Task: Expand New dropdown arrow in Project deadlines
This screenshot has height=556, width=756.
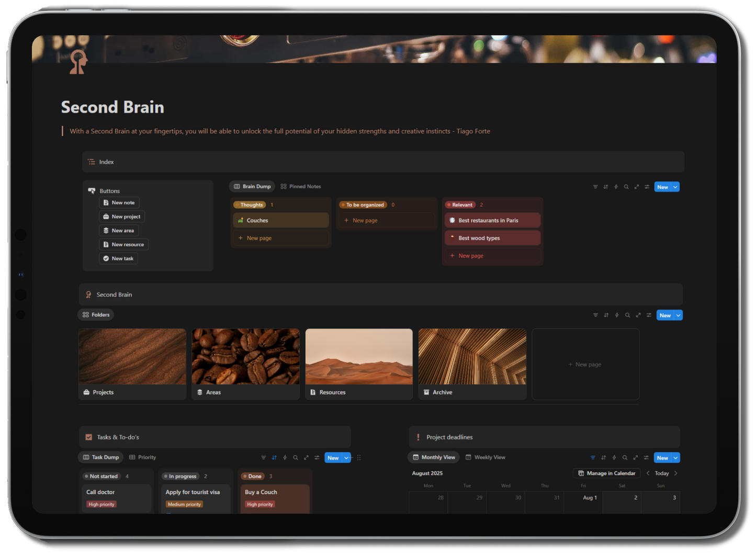Action: point(675,458)
